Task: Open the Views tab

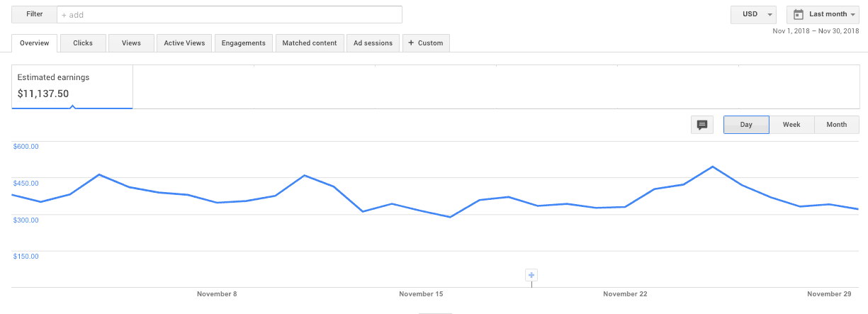Action: click(131, 43)
